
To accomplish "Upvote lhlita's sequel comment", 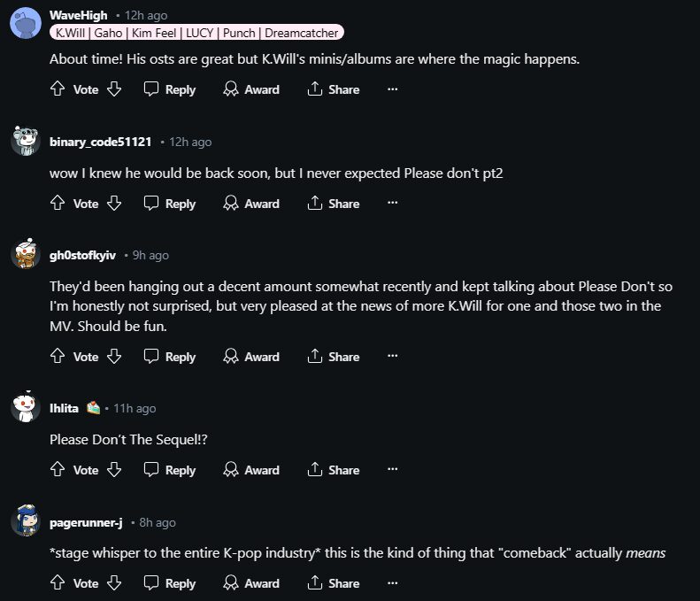I will tap(58, 470).
